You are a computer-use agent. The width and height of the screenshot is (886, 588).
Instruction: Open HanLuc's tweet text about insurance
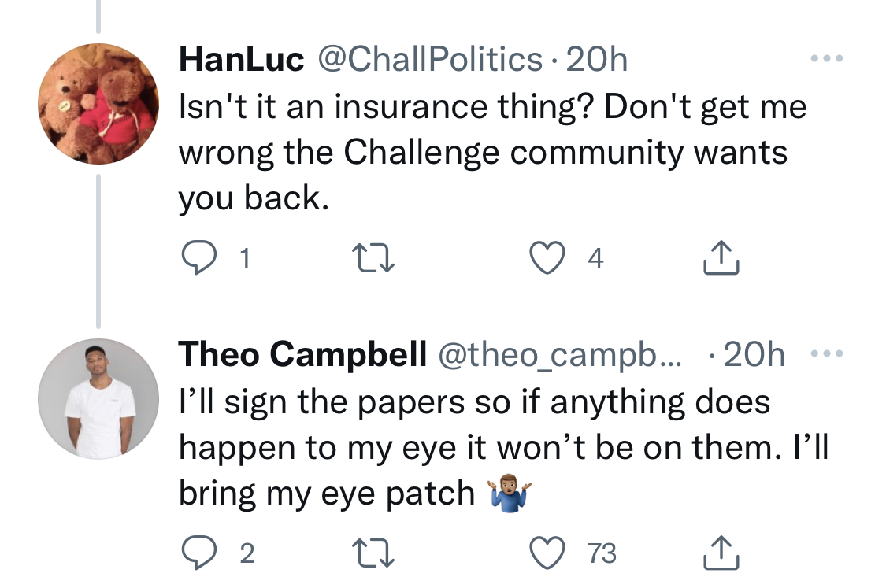tap(492, 152)
